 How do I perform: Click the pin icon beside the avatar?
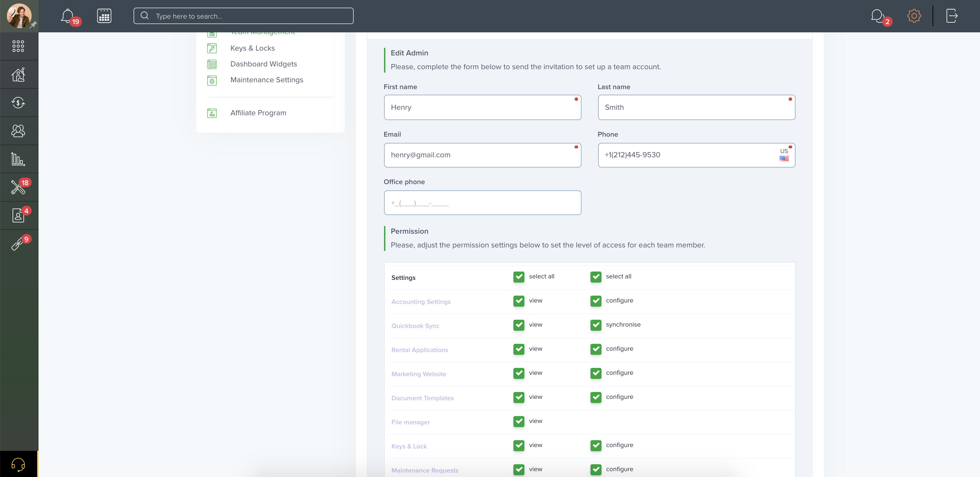[x=33, y=25]
